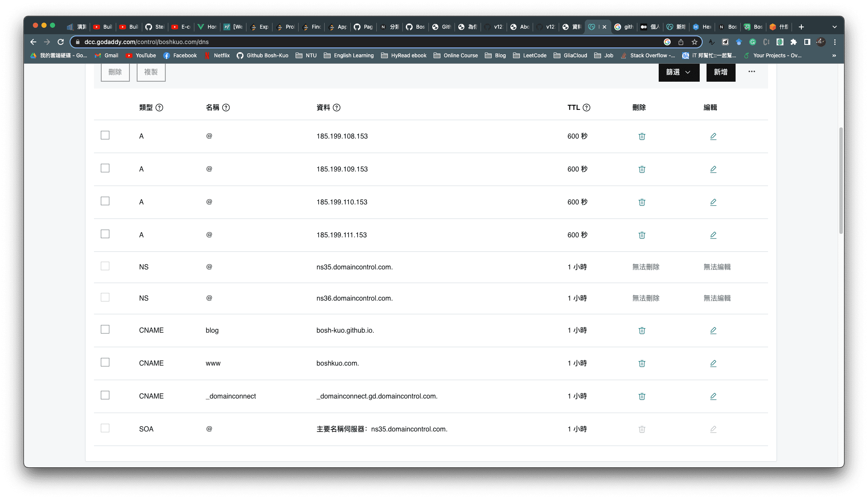The width and height of the screenshot is (868, 499).
Task: Open the NTU bookmarks folder
Action: pyautogui.click(x=306, y=56)
